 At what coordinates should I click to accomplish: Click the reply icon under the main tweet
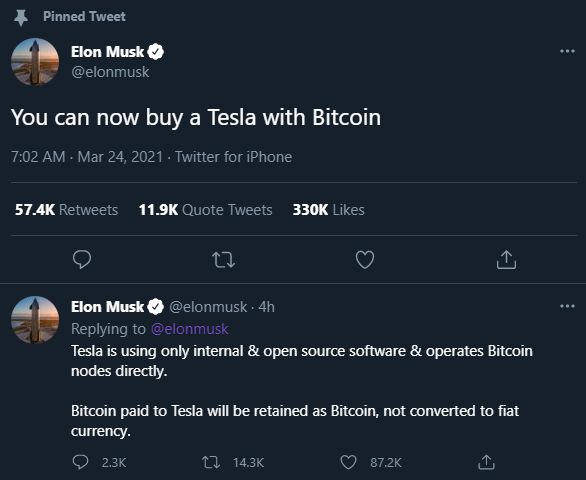[x=82, y=259]
